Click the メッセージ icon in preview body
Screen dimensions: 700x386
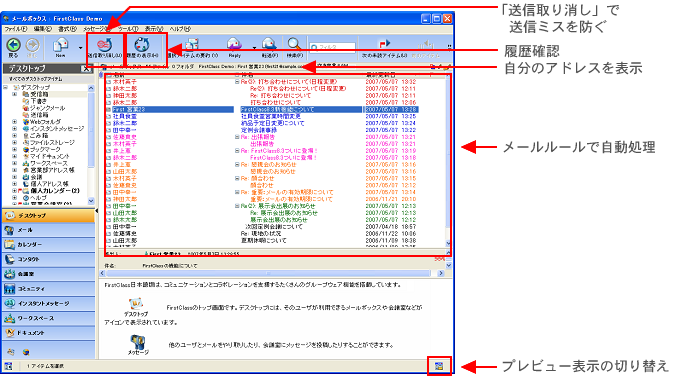[138, 342]
